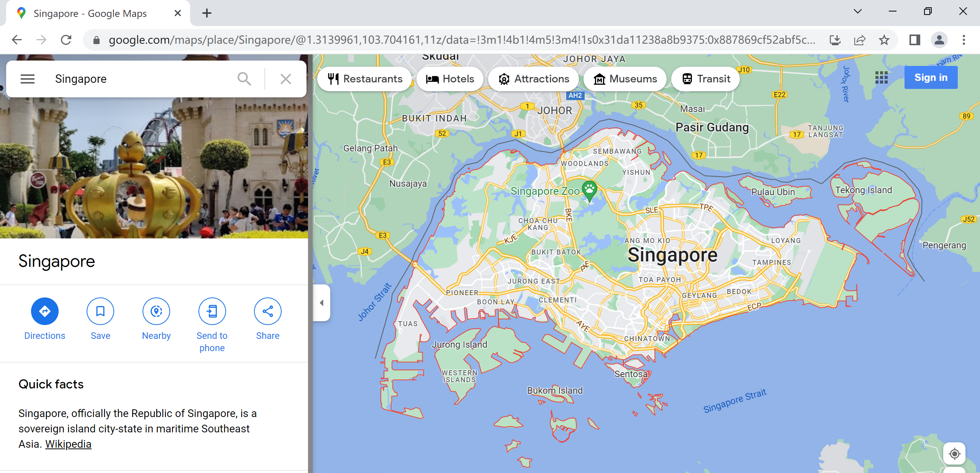Open the downloads icon in the toolbar
This screenshot has height=473, width=980.
pyautogui.click(x=835, y=39)
